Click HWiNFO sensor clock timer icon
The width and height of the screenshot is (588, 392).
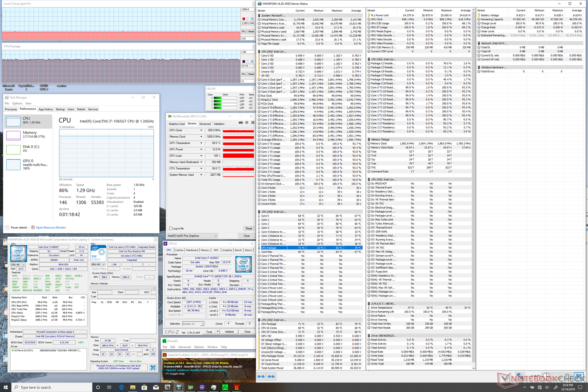[x=547, y=376]
